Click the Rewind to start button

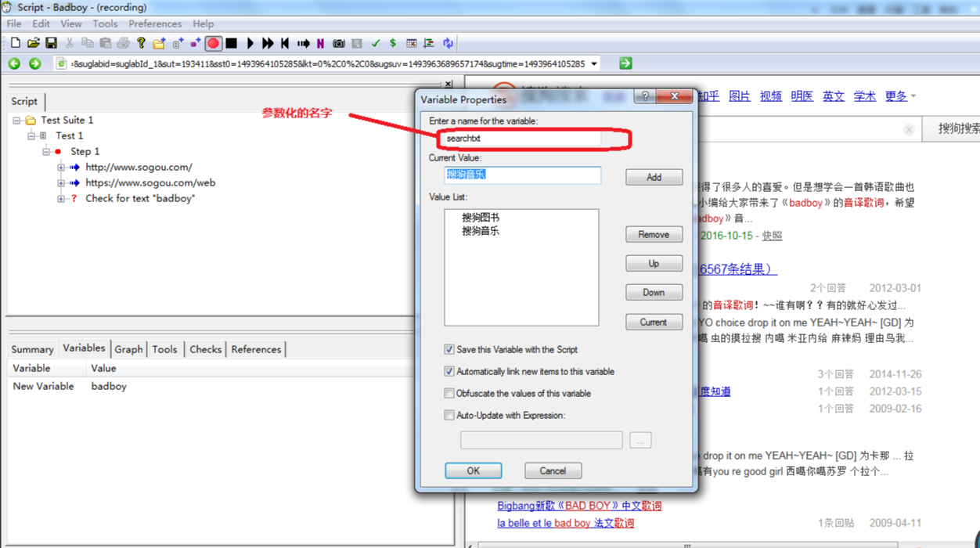click(x=285, y=43)
